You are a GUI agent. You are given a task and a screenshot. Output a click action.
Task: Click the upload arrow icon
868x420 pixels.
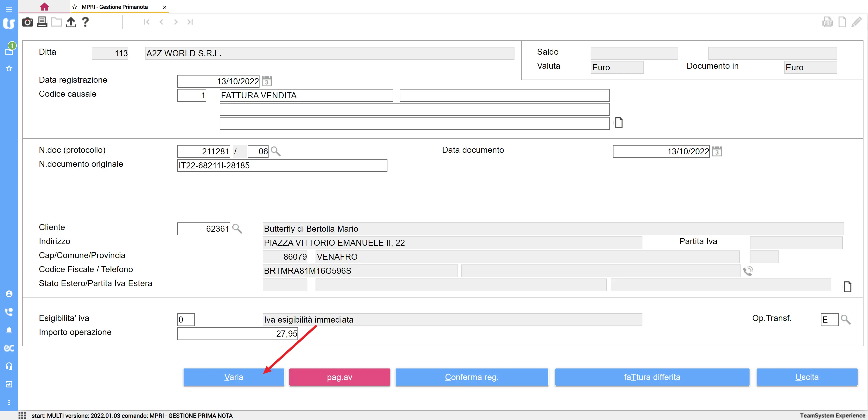click(x=71, y=22)
